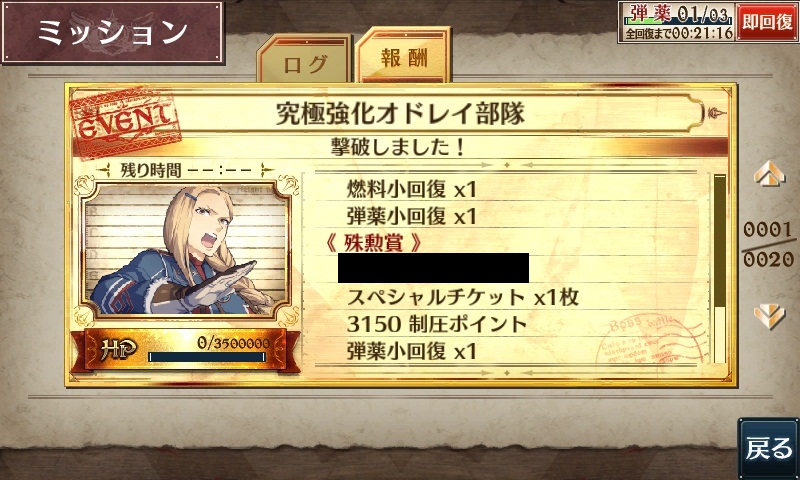Select the boss character portrait
800x480 pixels.
pos(186,250)
